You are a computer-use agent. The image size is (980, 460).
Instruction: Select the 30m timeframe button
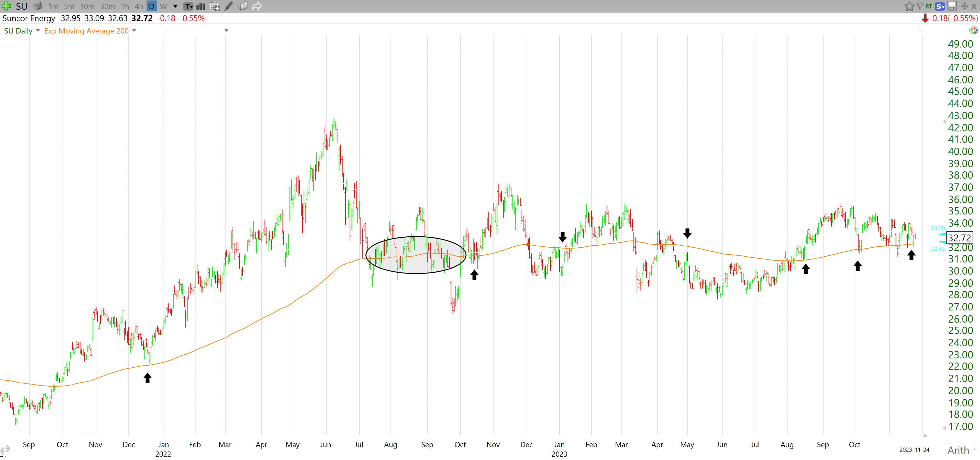coord(107,6)
